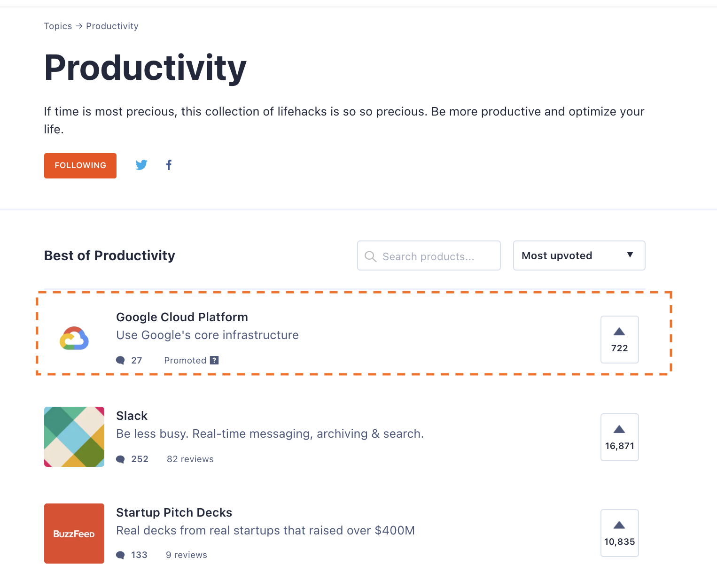Share topic via the Facebook icon

[169, 165]
